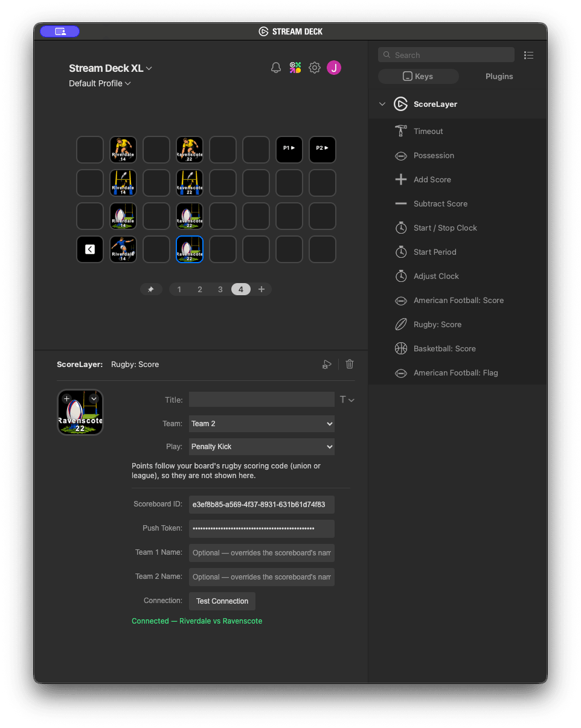Choose the Start / Stop Clock action

[457, 228]
